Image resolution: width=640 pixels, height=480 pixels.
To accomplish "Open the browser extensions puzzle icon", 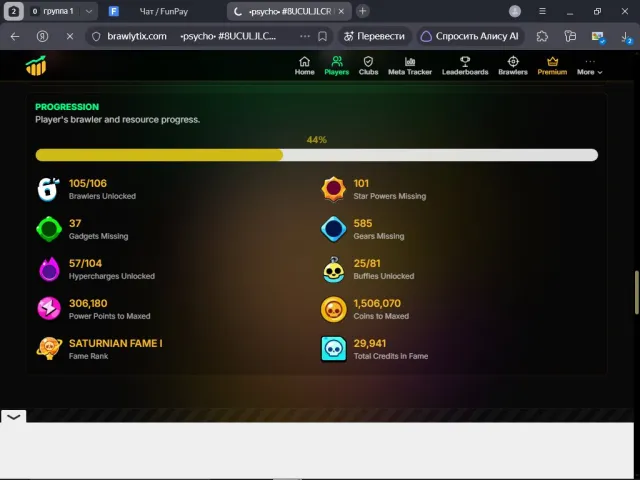I will tap(542, 36).
